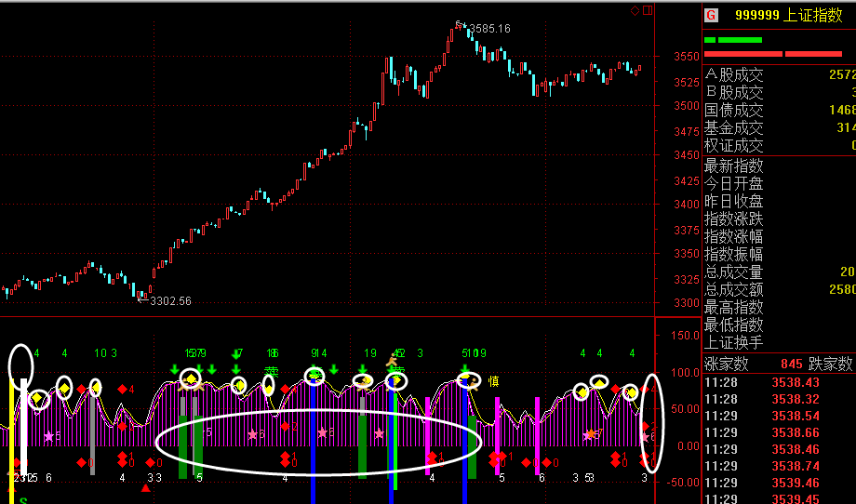Click the red triangle marker at indicator bottom
856x504 pixels.
tap(145, 488)
